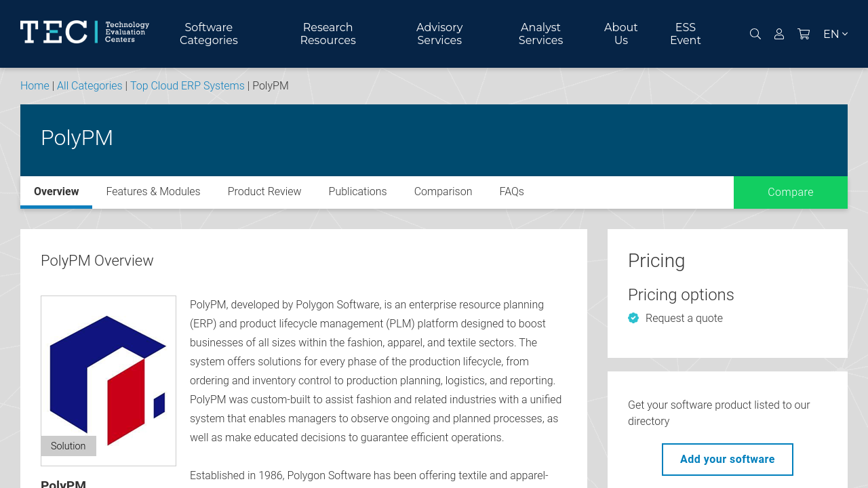
Task: Switch to the Features & Modules tab
Action: pos(153,192)
